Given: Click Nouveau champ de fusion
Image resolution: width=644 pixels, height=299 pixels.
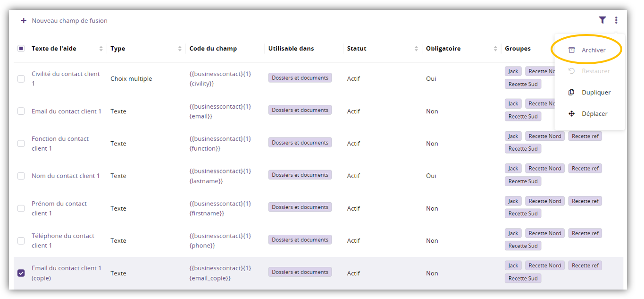Looking at the screenshot, I should click(69, 21).
